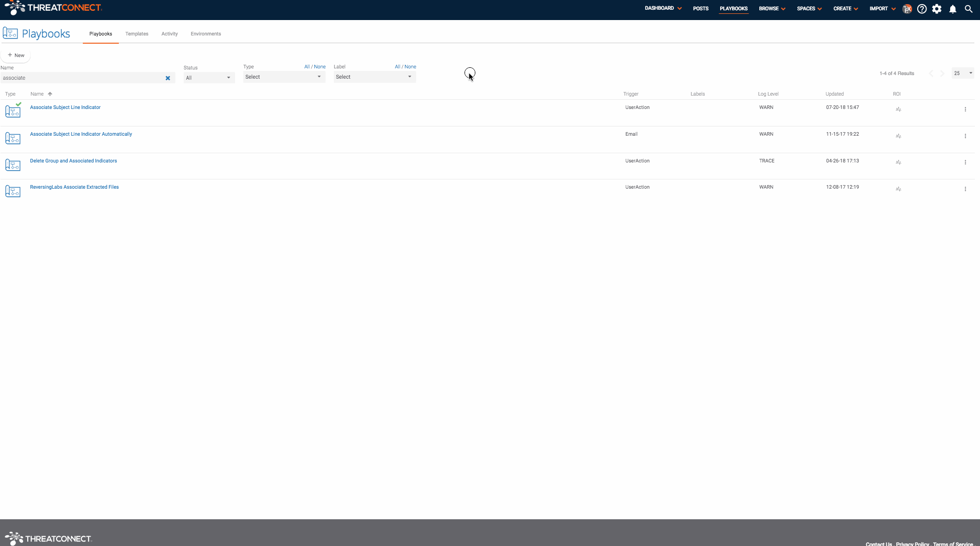Open the help question mark icon
This screenshot has height=546, width=980.
(x=922, y=9)
